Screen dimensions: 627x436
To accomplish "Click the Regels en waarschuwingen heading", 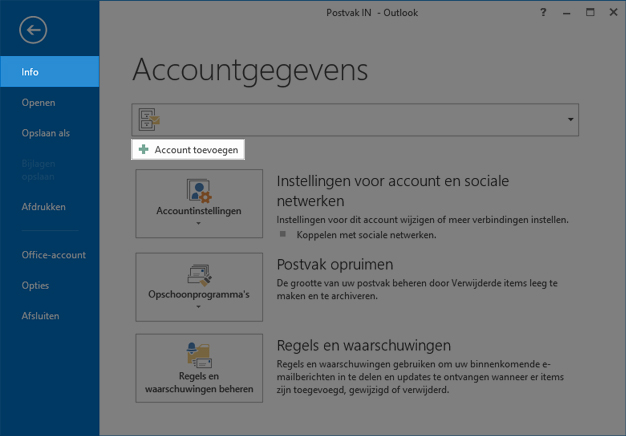I will 364,345.
